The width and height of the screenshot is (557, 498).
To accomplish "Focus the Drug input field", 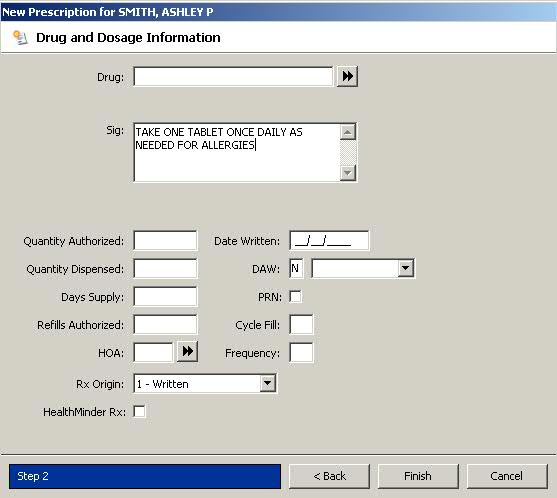I will coord(233,76).
